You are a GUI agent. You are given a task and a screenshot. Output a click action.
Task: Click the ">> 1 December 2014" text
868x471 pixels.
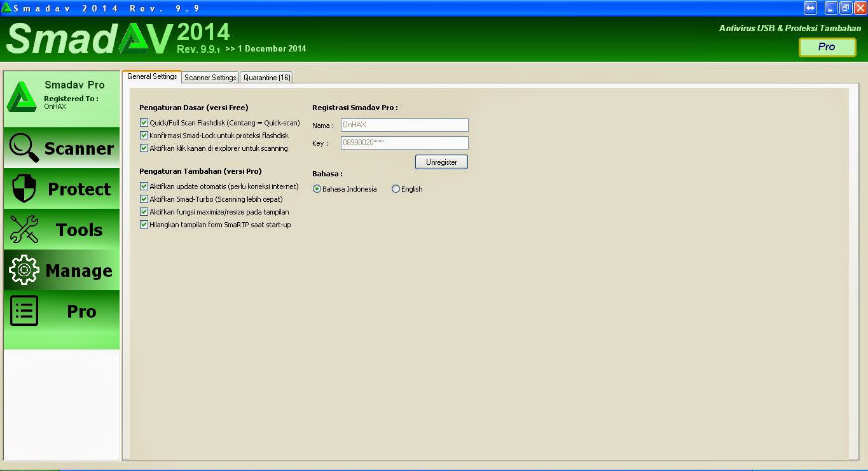[266, 48]
